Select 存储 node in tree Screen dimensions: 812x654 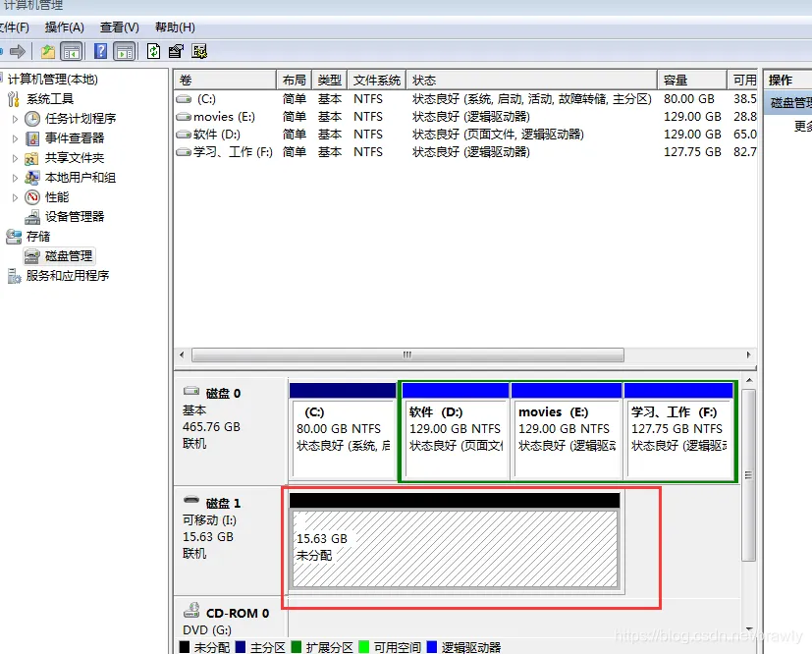(x=38, y=236)
